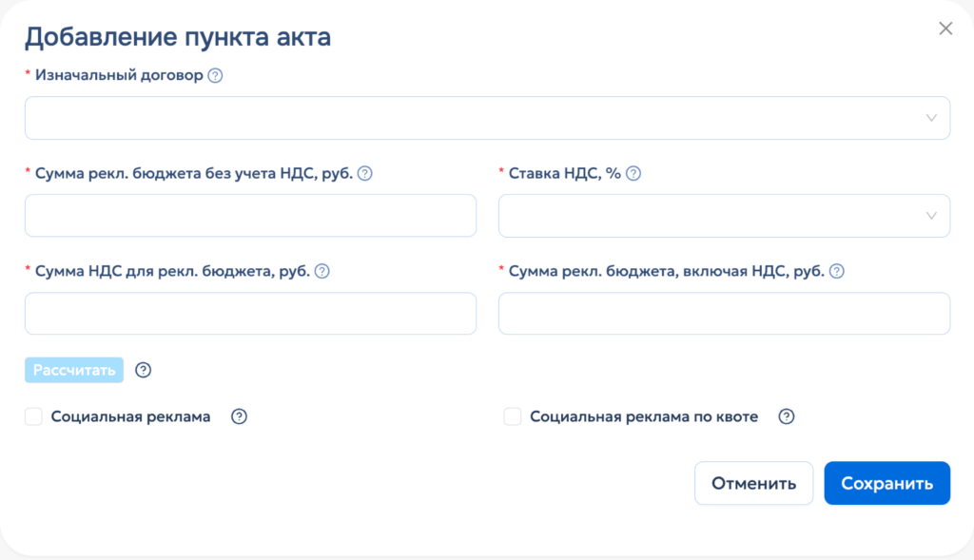
Task: Tick the Социальная реклама по квоте checkbox
Action: coord(513,416)
